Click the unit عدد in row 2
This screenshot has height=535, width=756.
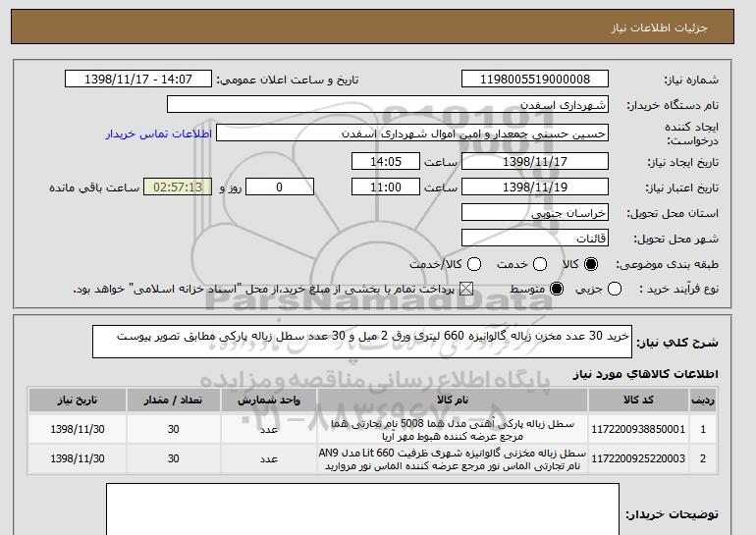tap(269, 458)
